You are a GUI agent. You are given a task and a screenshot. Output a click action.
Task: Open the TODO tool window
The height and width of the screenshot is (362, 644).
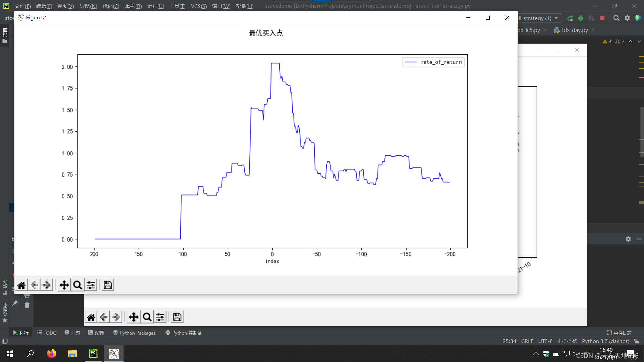pos(47,333)
